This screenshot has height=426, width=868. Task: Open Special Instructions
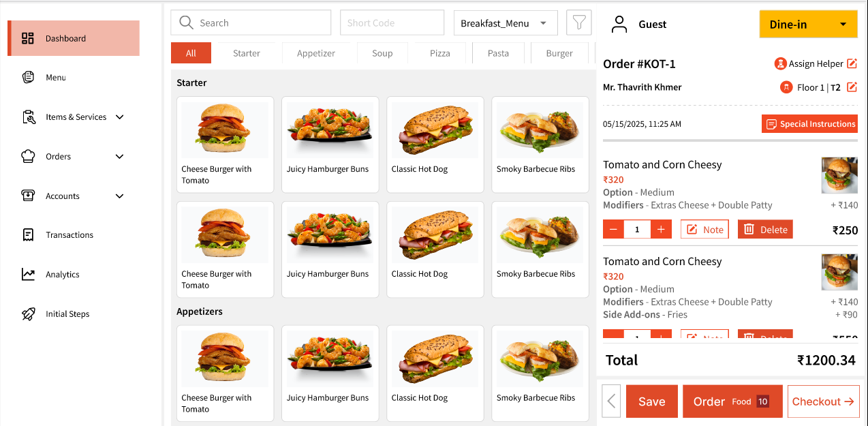click(809, 124)
